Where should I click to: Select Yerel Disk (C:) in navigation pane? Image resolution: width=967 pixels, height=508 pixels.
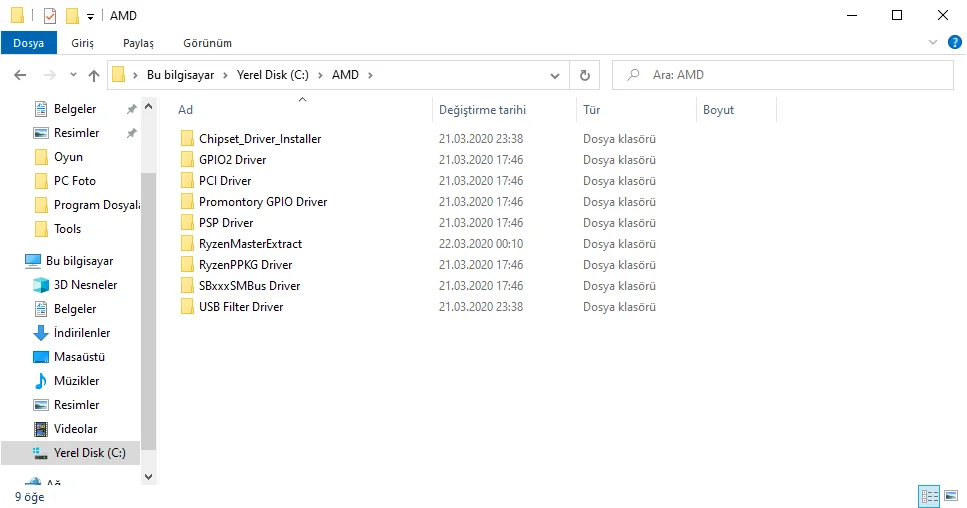point(71,453)
